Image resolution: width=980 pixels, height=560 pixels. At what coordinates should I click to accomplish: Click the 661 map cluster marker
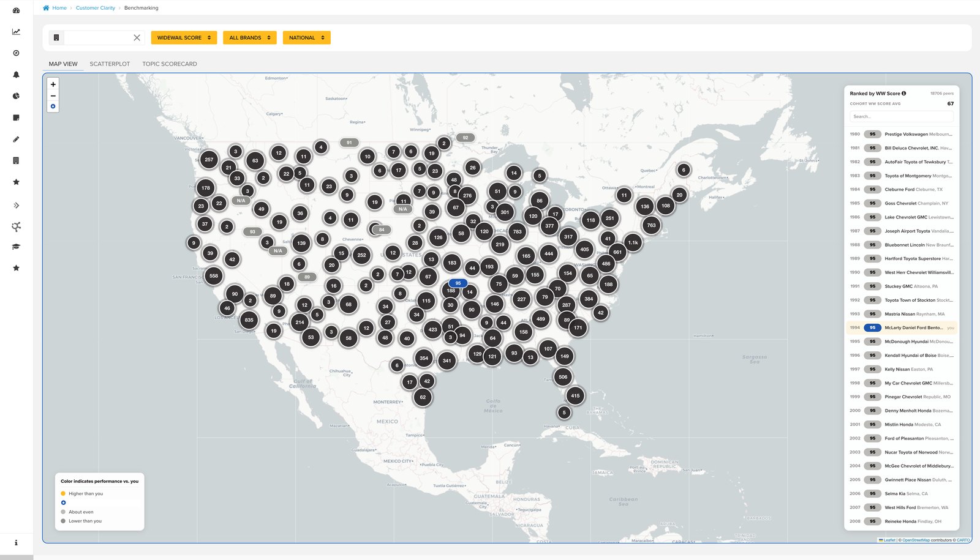617,252
